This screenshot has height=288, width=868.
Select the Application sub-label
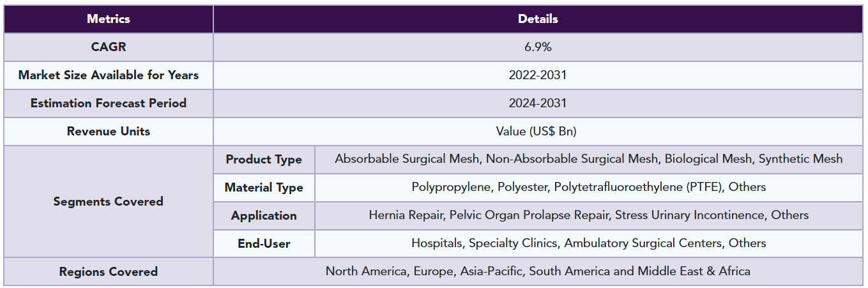point(264,216)
